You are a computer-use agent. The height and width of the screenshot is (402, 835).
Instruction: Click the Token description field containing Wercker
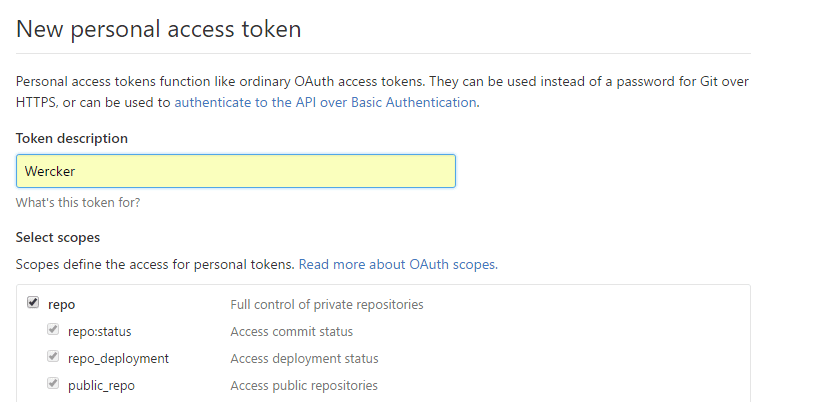tap(235, 171)
